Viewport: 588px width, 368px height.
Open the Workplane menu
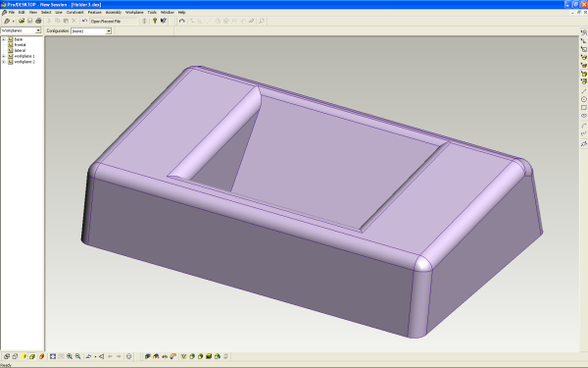[x=134, y=13]
